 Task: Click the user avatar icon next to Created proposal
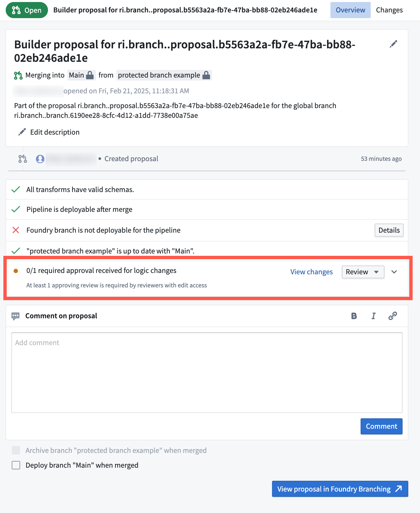(x=40, y=159)
